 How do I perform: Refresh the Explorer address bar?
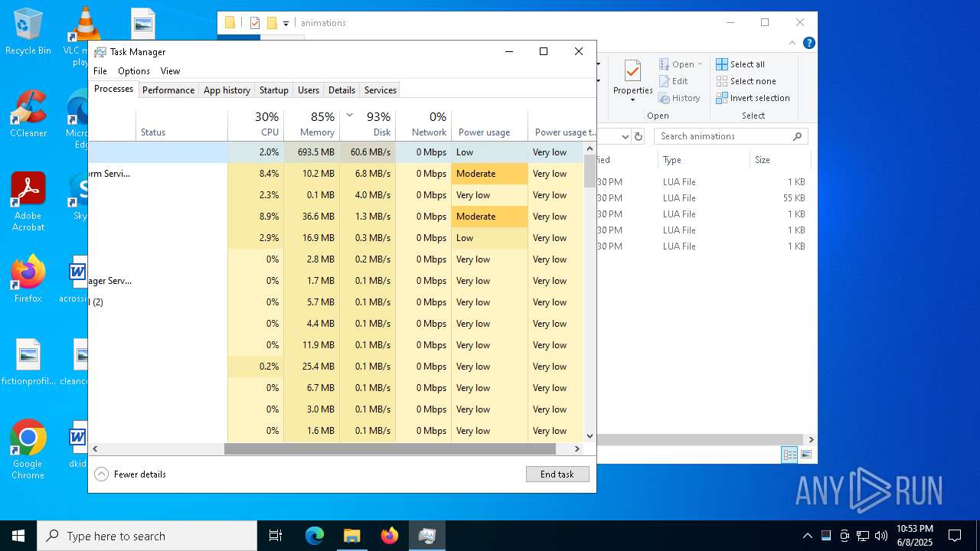(x=638, y=136)
